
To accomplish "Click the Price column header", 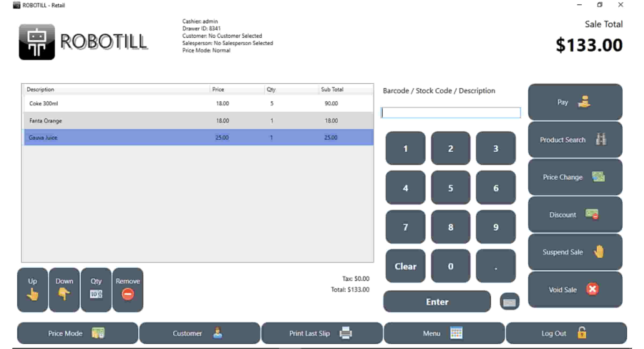I will pos(237,89).
